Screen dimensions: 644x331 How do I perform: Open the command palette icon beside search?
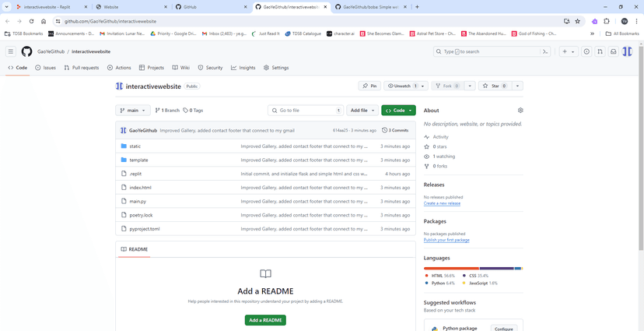(x=546, y=51)
